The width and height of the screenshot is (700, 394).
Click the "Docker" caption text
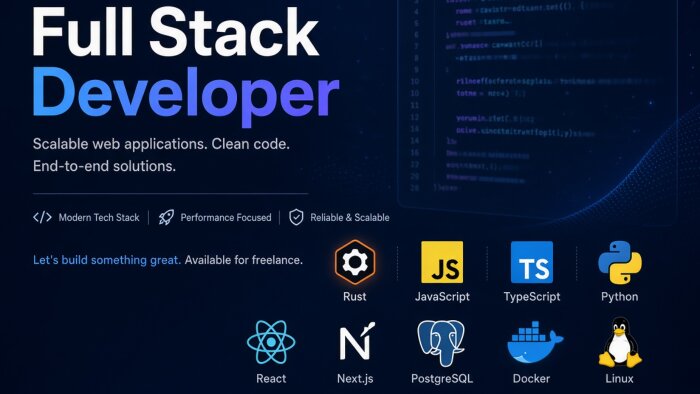(x=531, y=379)
